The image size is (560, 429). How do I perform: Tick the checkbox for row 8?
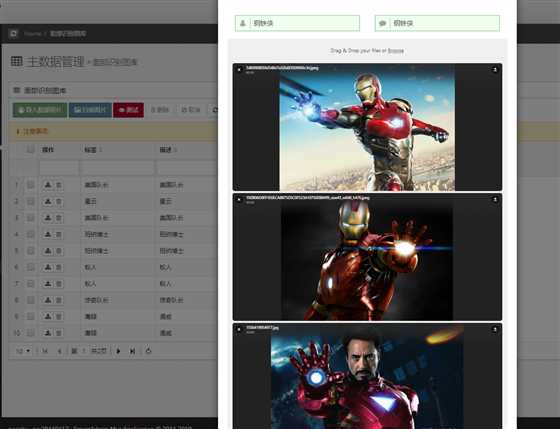(31, 300)
